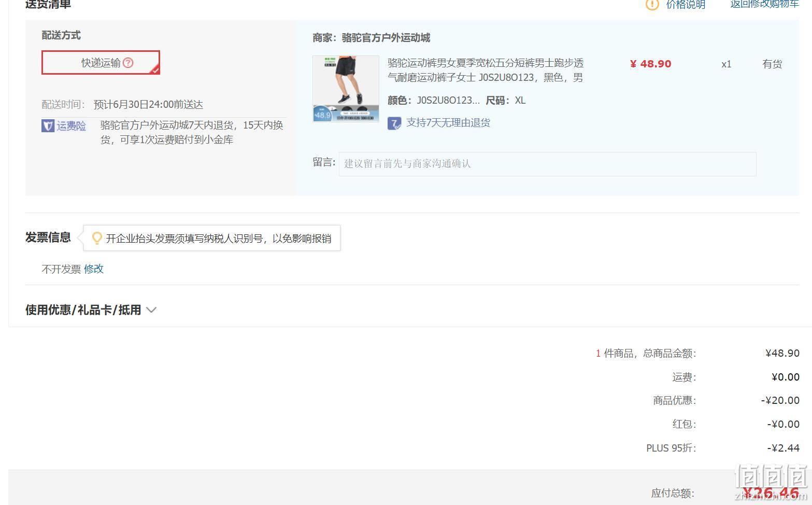Click the 尺码: XL size text
812x505 pixels.
click(x=506, y=101)
